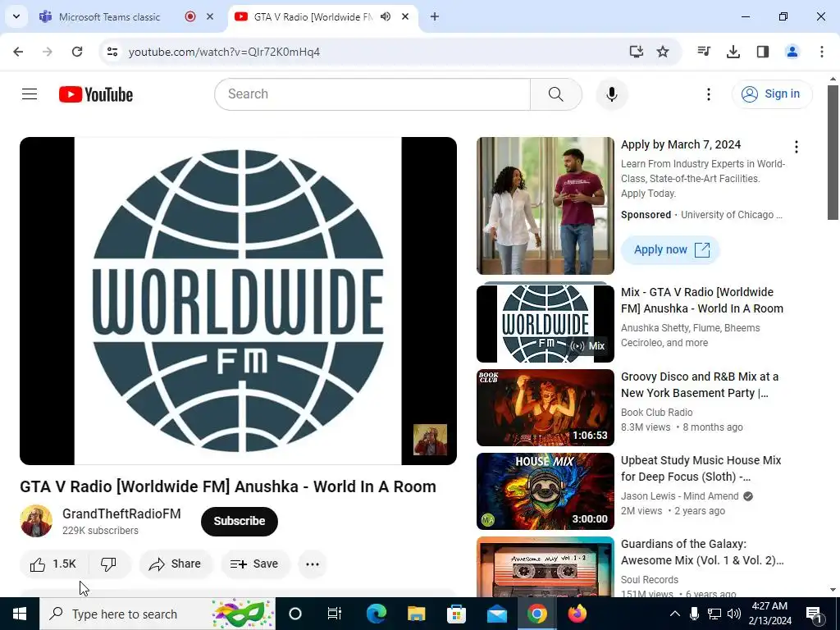Viewport: 840px width, 630px height.
Task: Click the Chrome address bar URL
Action: pos(225,52)
